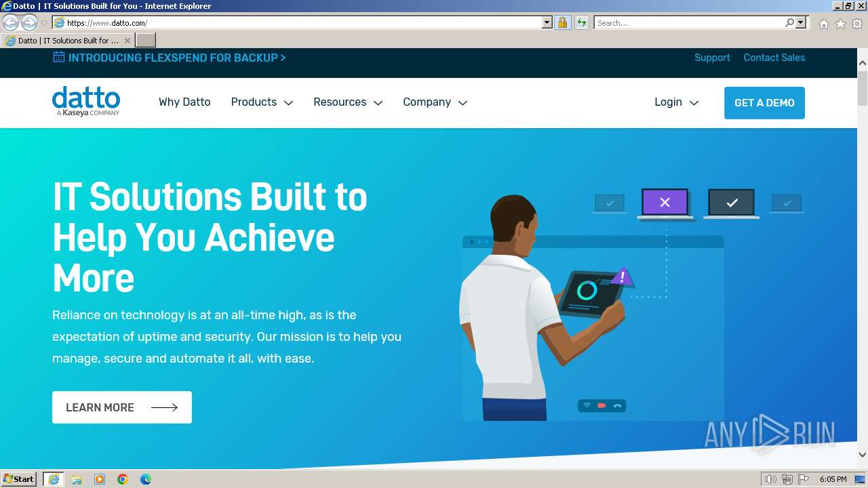Click the security lock icon
Image resolution: width=868 pixels, height=488 pixels.
562,23
